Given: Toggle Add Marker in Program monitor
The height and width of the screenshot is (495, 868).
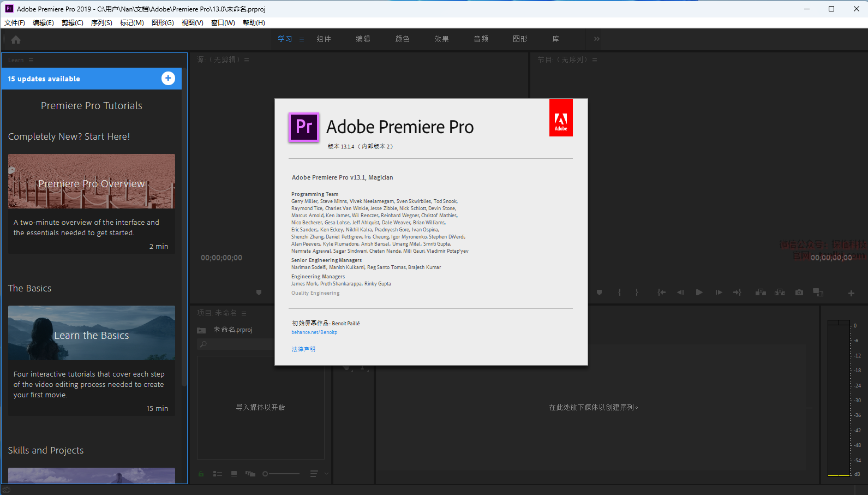Looking at the screenshot, I should pyautogui.click(x=599, y=293).
